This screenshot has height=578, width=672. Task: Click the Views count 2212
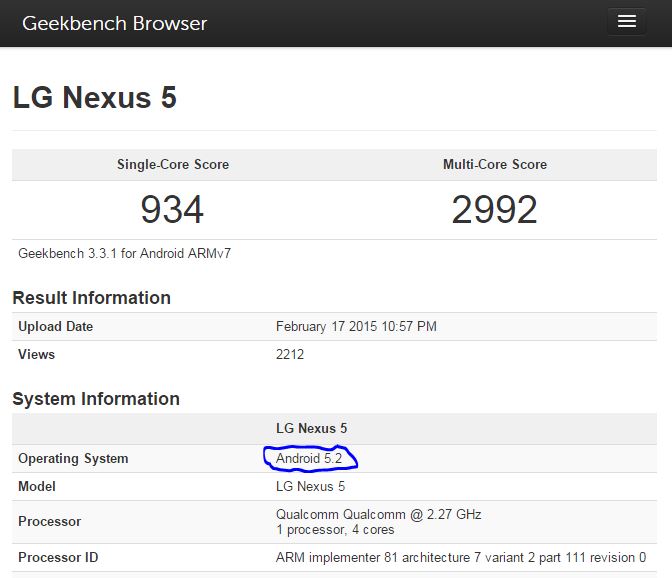[290, 354]
